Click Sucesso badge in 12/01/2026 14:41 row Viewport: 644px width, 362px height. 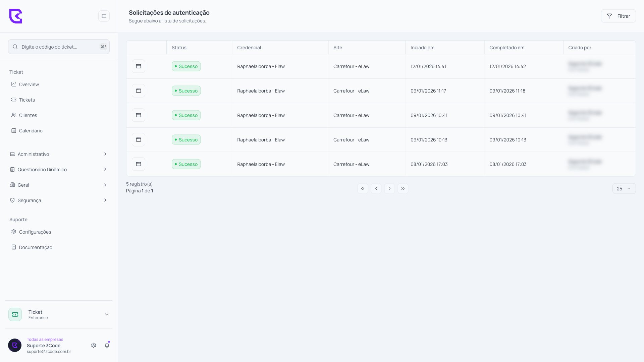pyautogui.click(x=186, y=66)
